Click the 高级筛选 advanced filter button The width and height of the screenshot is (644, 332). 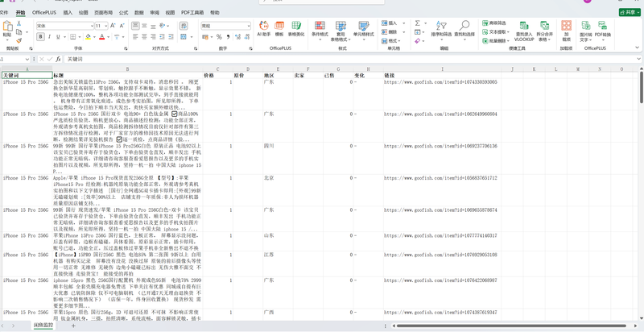[x=494, y=23]
